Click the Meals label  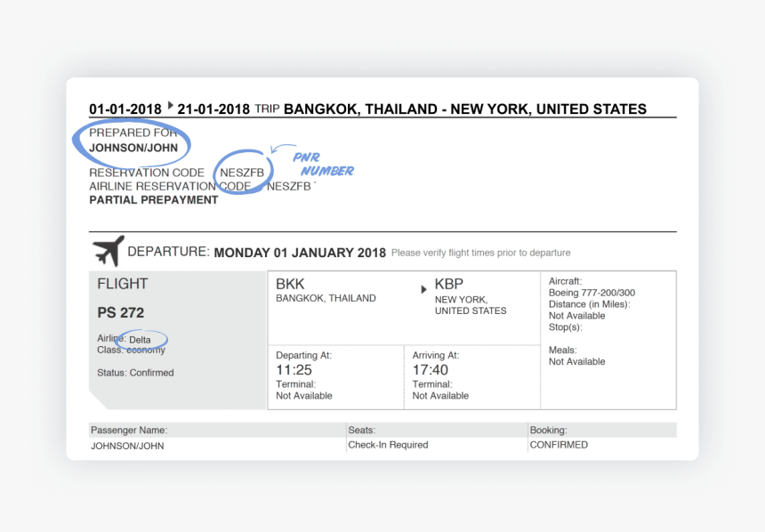(562, 350)
